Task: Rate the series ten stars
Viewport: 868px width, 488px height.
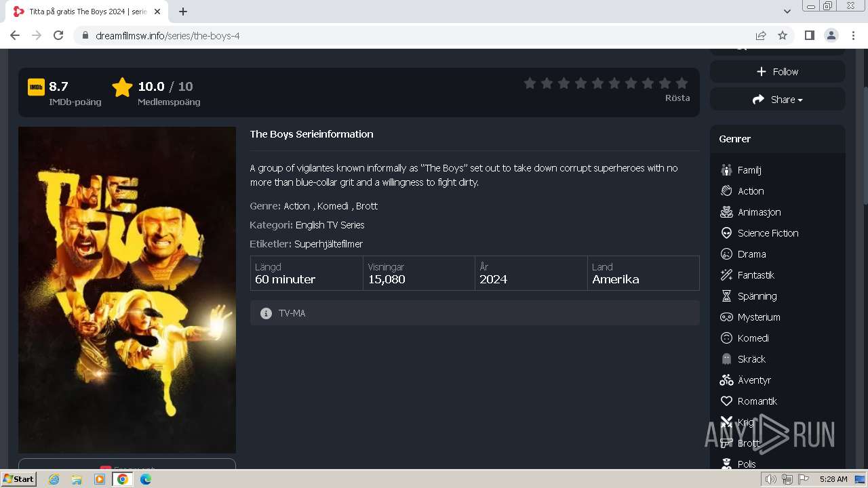Action: tap(682, 83)
